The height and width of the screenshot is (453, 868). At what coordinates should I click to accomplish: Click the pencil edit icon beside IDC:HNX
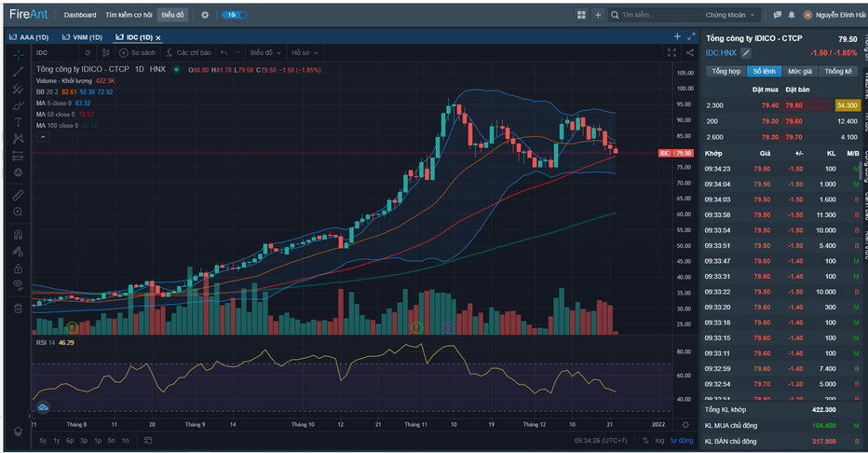coord(746,53)
